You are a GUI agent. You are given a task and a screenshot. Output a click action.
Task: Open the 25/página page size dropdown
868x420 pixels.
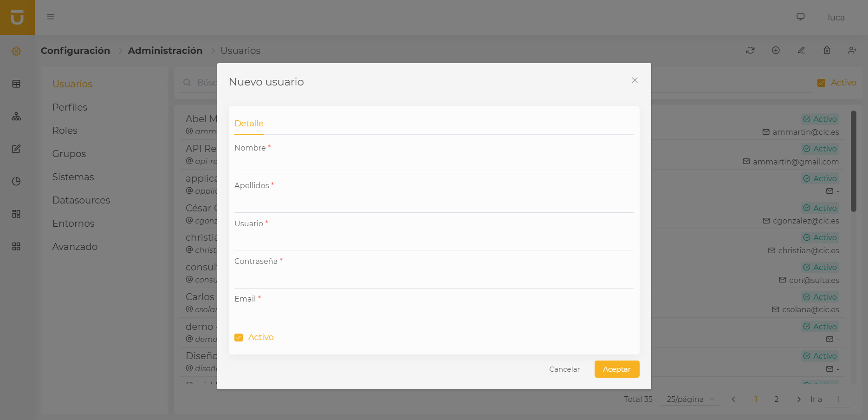click(x=690, y=399)
